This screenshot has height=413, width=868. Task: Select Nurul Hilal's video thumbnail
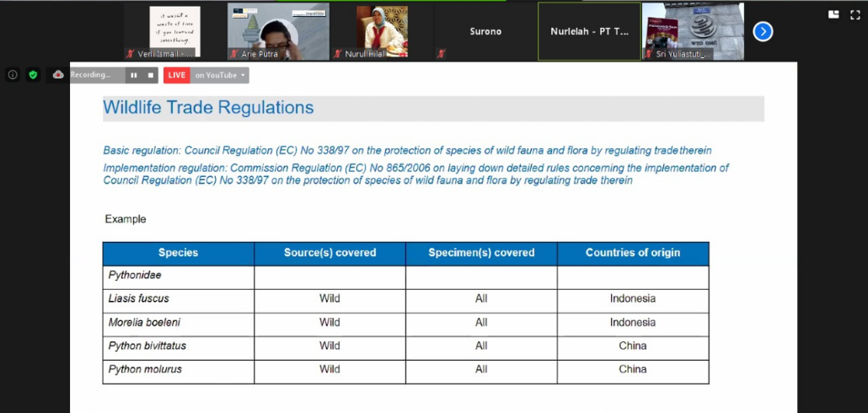tap(382, 31)
